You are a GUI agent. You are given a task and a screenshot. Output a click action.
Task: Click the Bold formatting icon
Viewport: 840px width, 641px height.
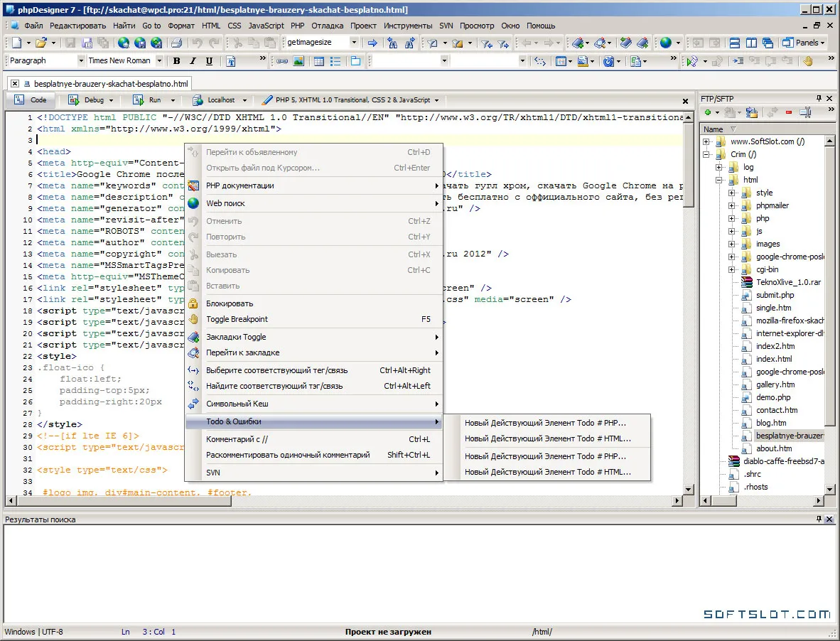[177, 61]
